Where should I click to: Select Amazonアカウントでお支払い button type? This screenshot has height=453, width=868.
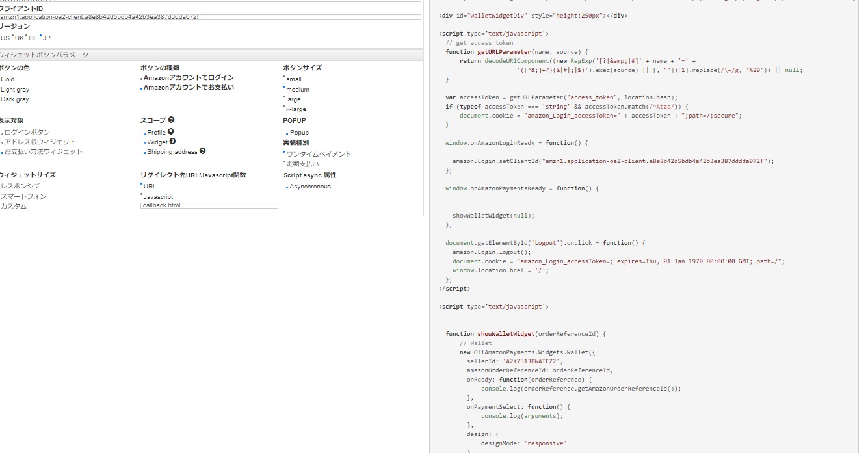pos(187,88)
